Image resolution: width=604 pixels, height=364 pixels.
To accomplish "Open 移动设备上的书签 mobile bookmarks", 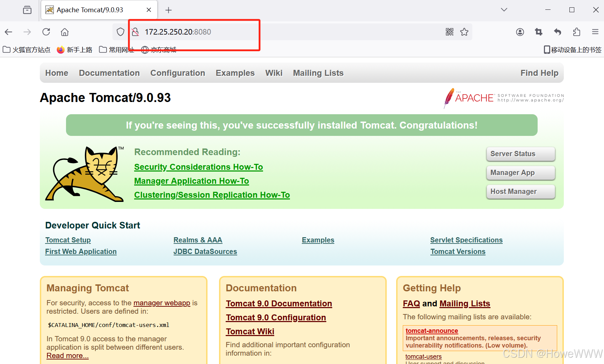I will [x=573, y=50].
